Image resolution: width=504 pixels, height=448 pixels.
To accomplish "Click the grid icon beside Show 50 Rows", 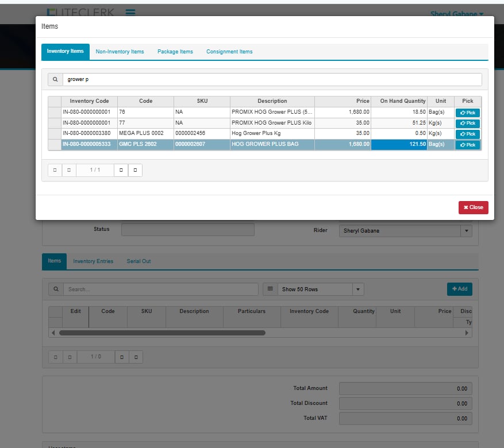I will pos(270,289).
